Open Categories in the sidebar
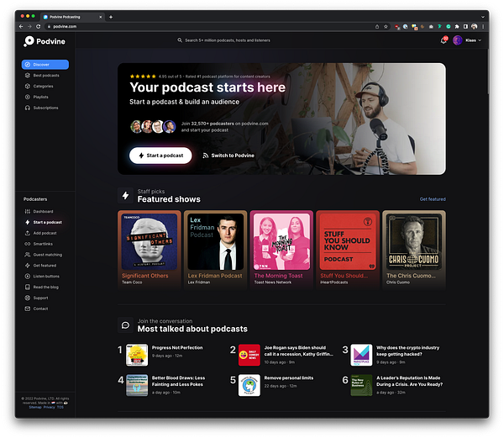Image resolution: width=504 pixels, height=438 pixels. [x=43, y=87]
